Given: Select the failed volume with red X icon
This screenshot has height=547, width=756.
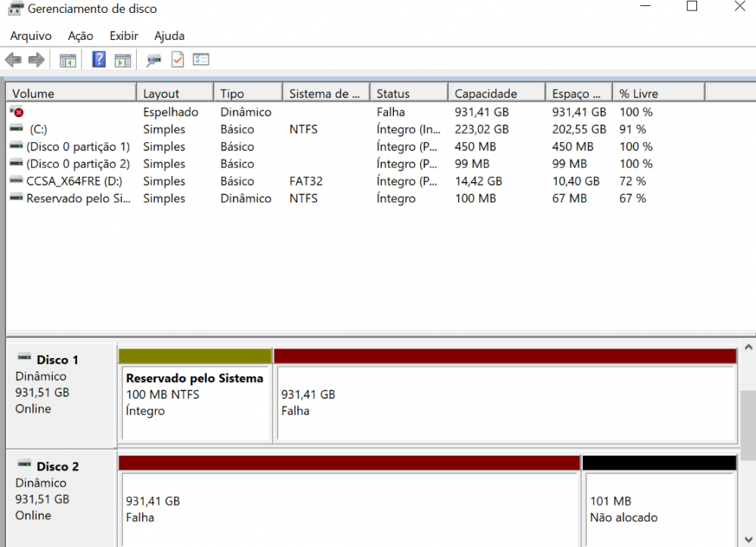Looking at the screenshot, I should click(x=17, y=112).
